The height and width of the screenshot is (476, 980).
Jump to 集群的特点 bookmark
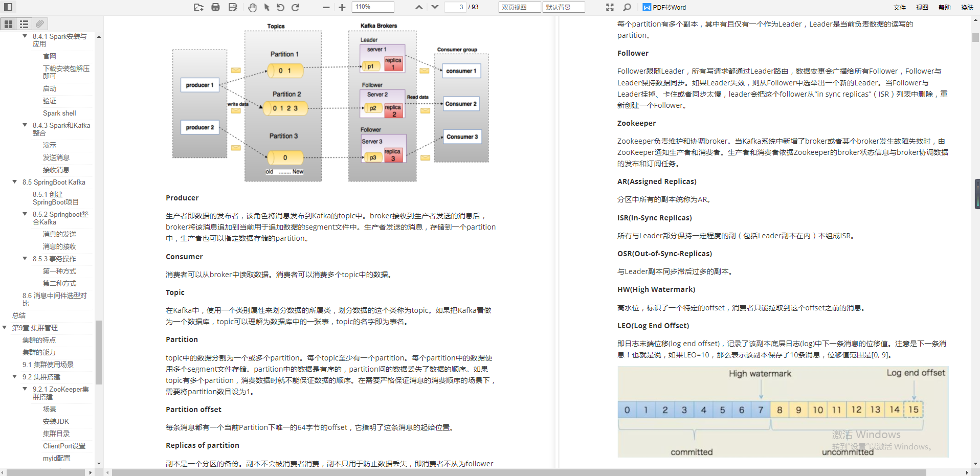tap(39, 340)
